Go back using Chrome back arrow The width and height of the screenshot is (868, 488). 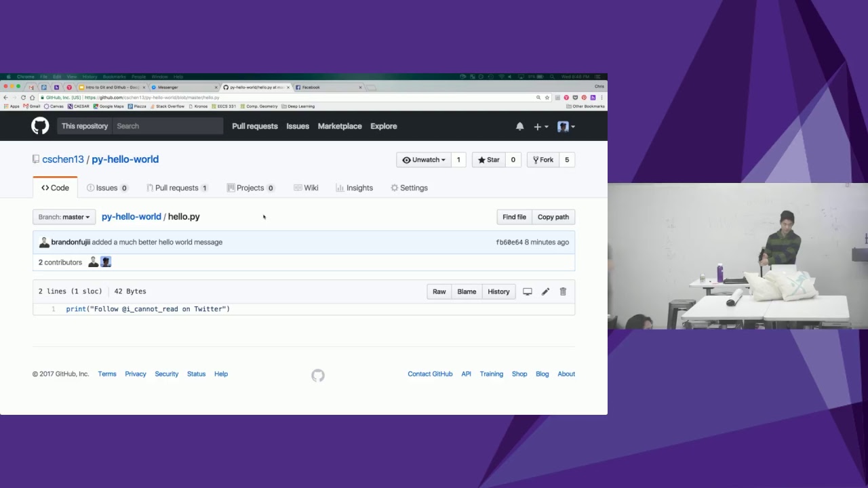[x=5, y=98]
